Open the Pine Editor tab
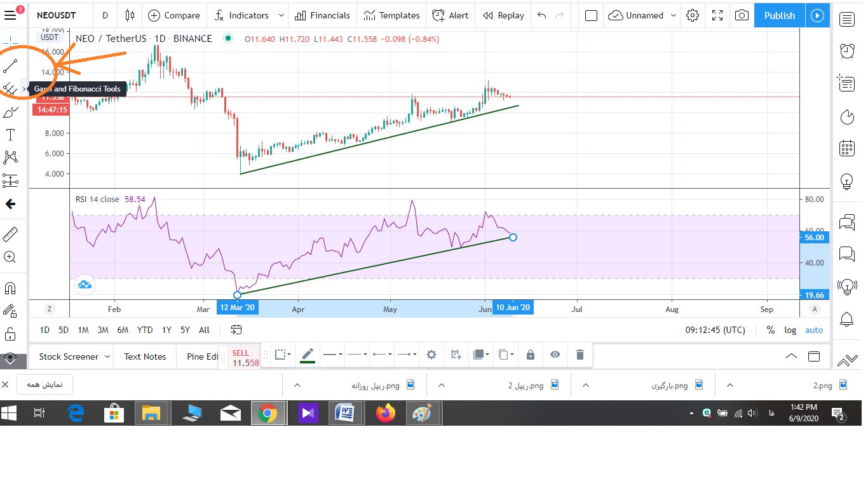 point(202,356)
